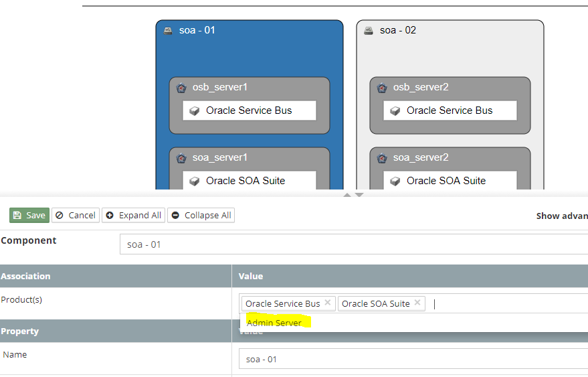The height and width of the screenshot is (377, 588).
Task: Click the Product(s) row label
Action: (21, 299)
